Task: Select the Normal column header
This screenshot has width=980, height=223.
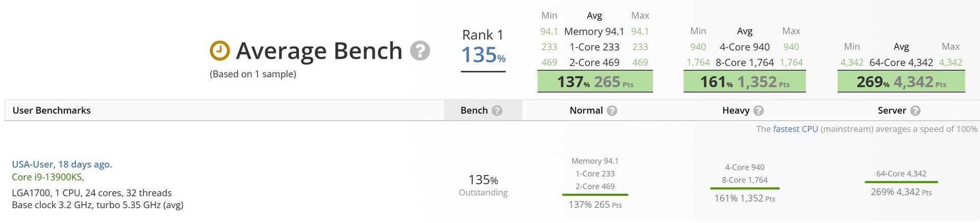Action: pyautogui.click(x=586, y=111)
